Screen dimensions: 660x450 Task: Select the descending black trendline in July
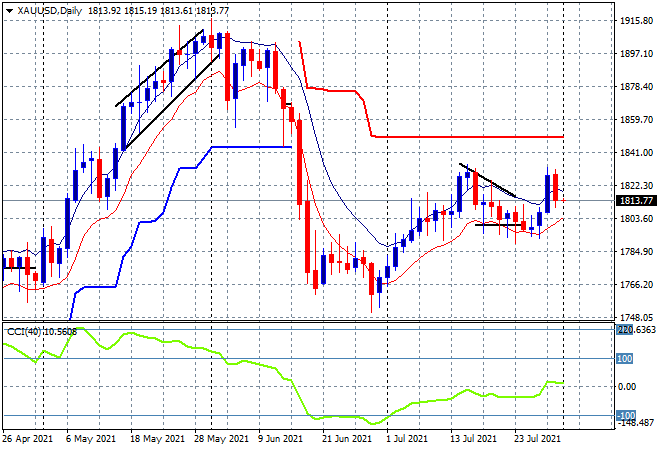click(488, 180)
